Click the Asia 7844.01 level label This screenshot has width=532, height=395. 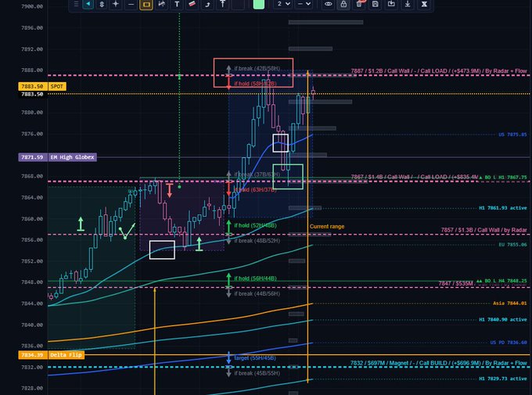pos(510,303)
